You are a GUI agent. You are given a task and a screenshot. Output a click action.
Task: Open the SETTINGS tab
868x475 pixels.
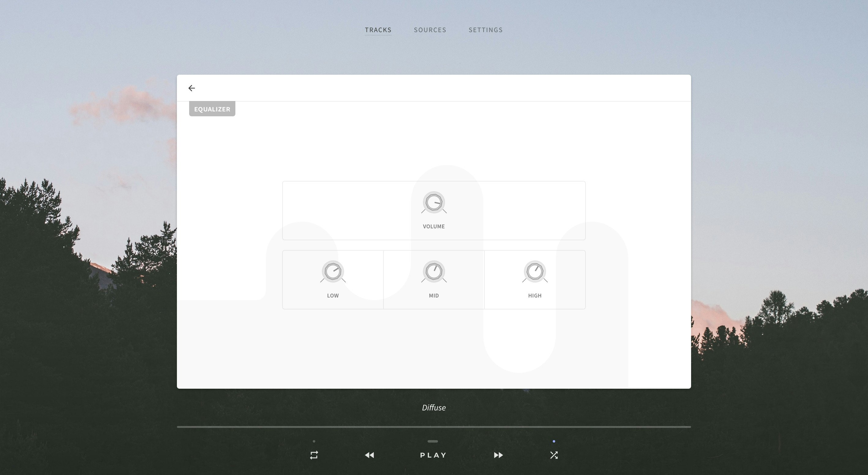(x=485, y=30)
